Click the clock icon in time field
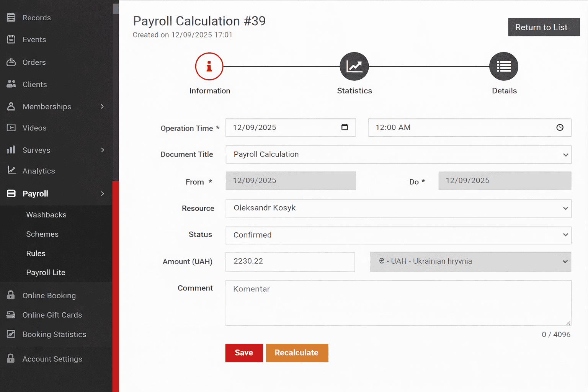Image resolution: width=588 pixels, height=392 pixels. point(560,127)
